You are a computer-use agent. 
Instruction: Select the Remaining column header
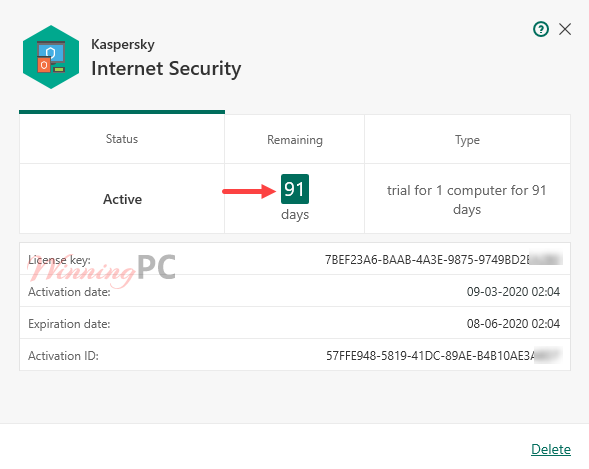coord(295,140)
